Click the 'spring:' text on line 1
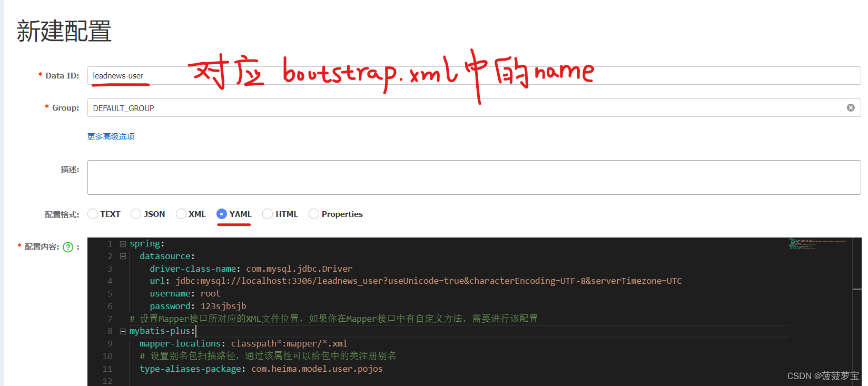Screen dimensions: 868x386 (x=147, y=244)
